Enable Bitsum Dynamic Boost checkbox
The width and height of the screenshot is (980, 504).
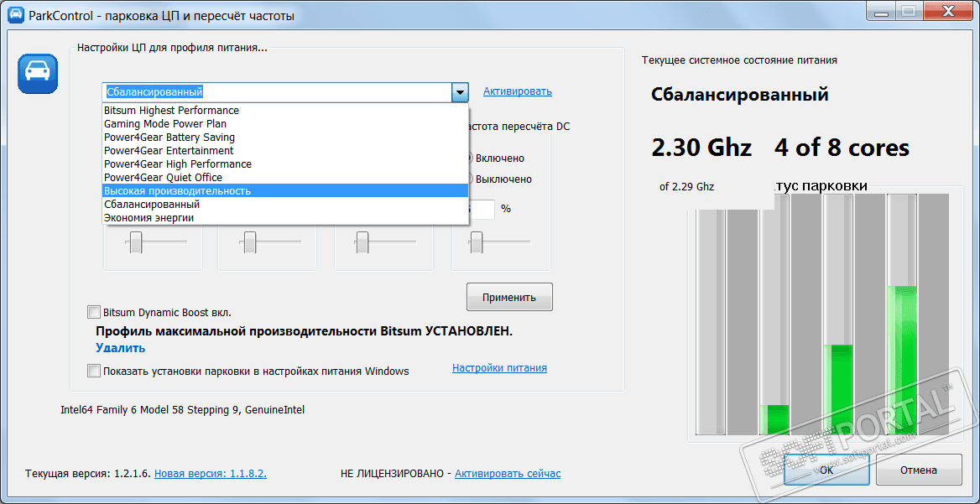pos(94,312)
